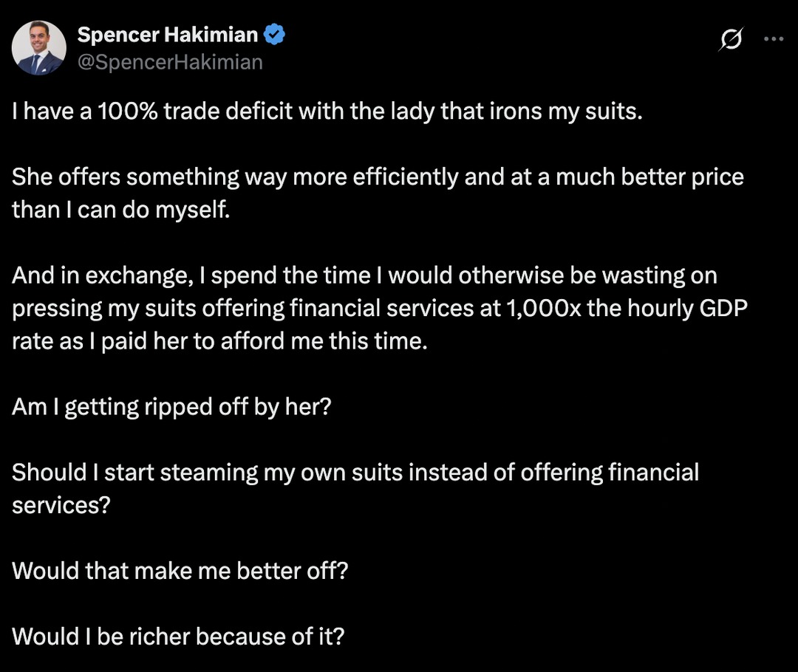Click the "100%" figure in the first line
Screen dimensions: 798x672
[127, 112]
